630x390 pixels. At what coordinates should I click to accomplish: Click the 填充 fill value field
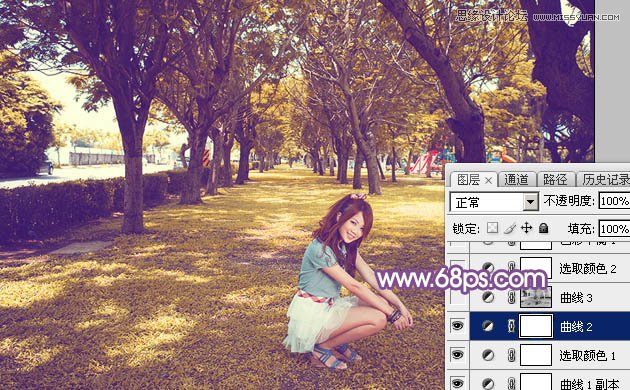point(614,229)
